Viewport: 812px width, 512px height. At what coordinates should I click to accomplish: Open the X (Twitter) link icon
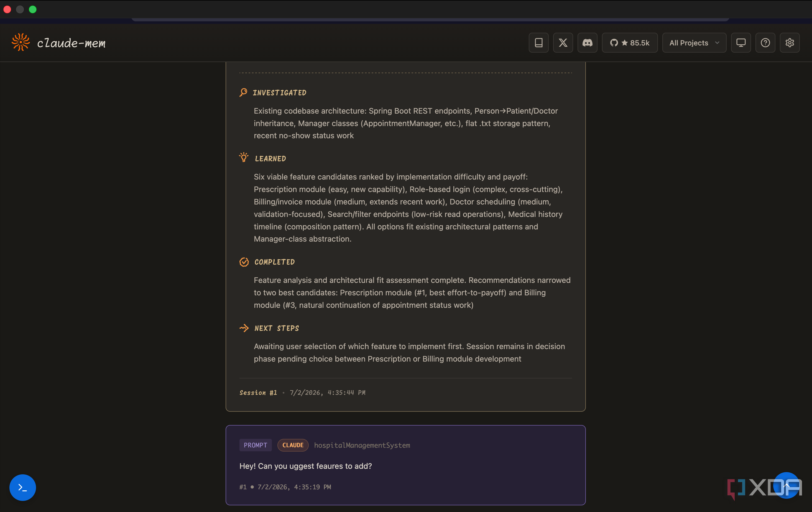(563, 43)
